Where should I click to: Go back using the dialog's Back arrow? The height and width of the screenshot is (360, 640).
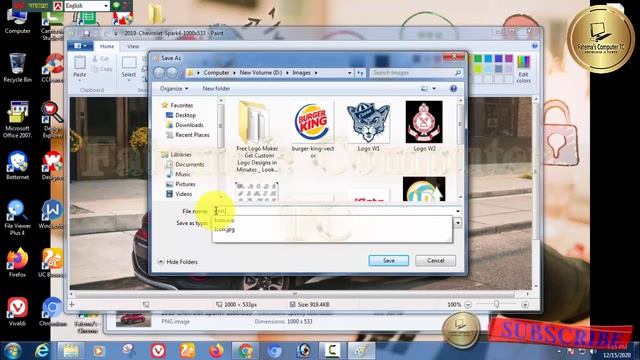(x=159, y=73)
